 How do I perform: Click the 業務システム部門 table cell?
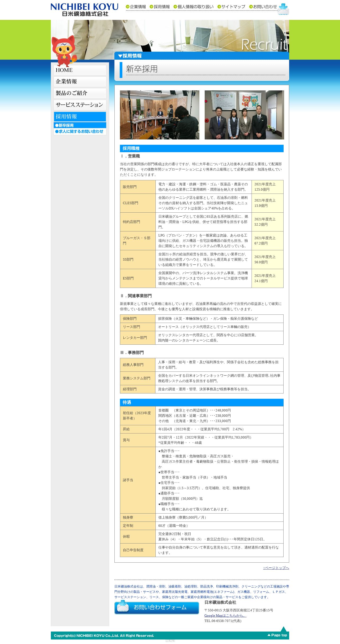tap(138, 378)
